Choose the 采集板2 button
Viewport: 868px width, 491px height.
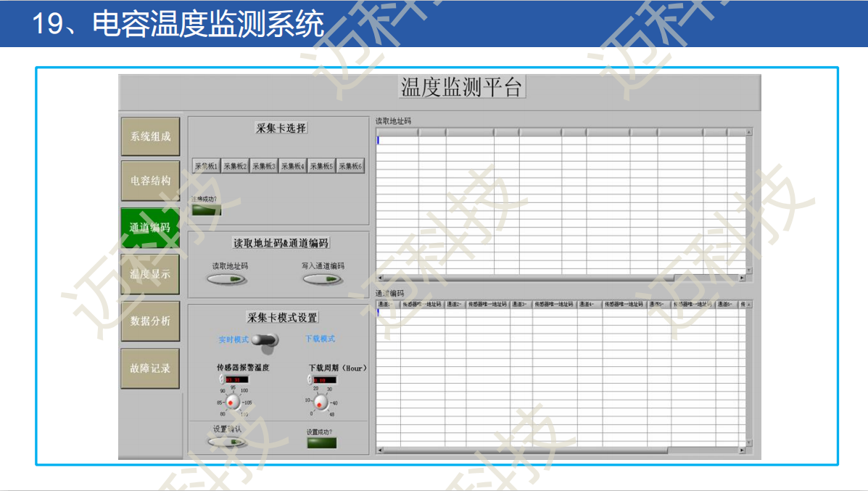coord(235,166)
